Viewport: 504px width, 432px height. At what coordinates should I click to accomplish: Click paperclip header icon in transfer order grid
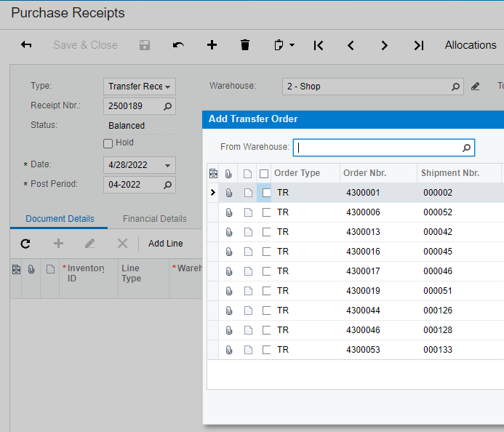point(228,174)
